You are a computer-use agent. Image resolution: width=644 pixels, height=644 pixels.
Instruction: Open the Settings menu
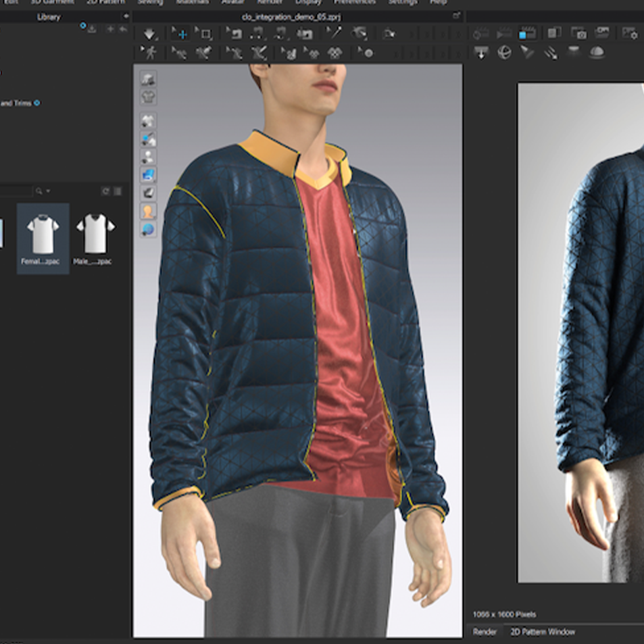click(x=403, y=2)
